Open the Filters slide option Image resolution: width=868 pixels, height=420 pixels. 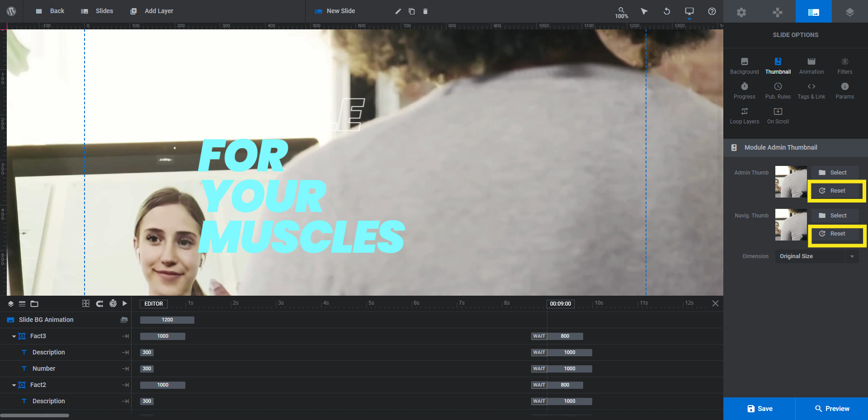(845, 66)
